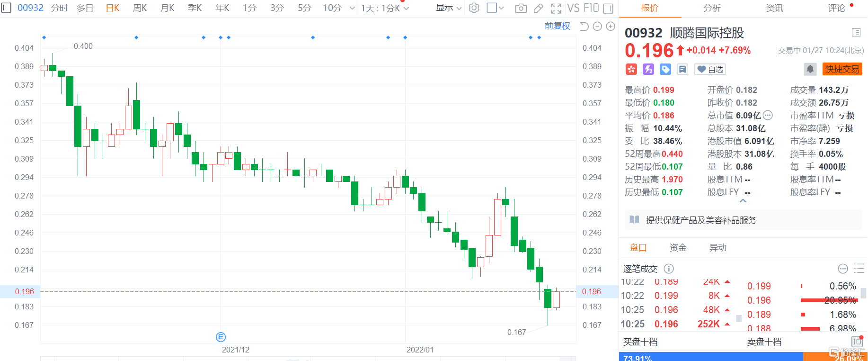Add stock to 自选 watchlist
The width and height of the screenshot is (868, 361).
[x=710, y=70]
